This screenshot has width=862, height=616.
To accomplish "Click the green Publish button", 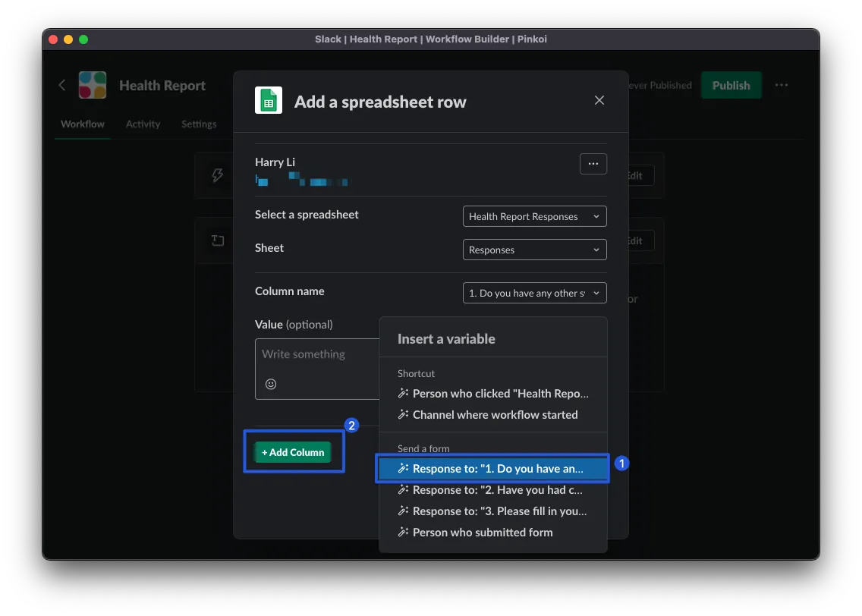I will tap(730, 86).
